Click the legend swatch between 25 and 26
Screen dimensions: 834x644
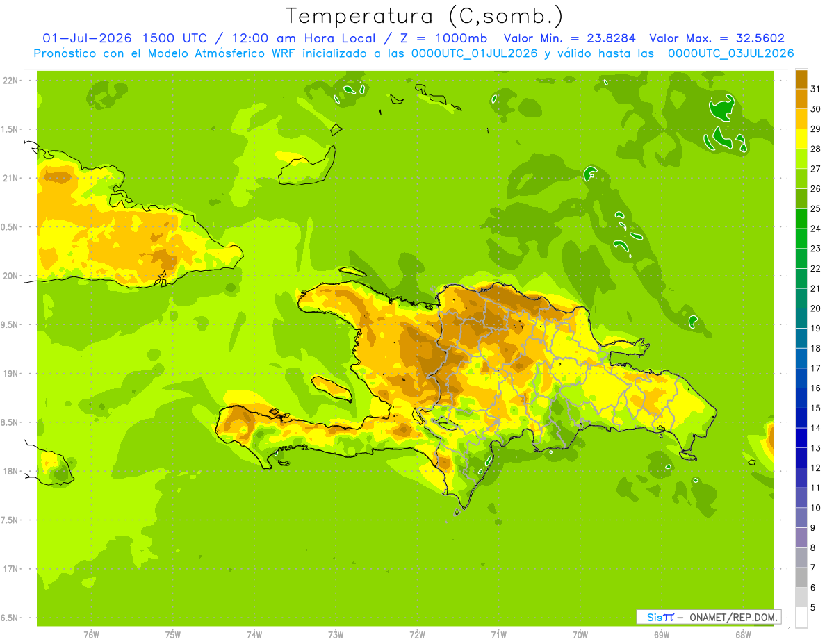tap(801, 199)
